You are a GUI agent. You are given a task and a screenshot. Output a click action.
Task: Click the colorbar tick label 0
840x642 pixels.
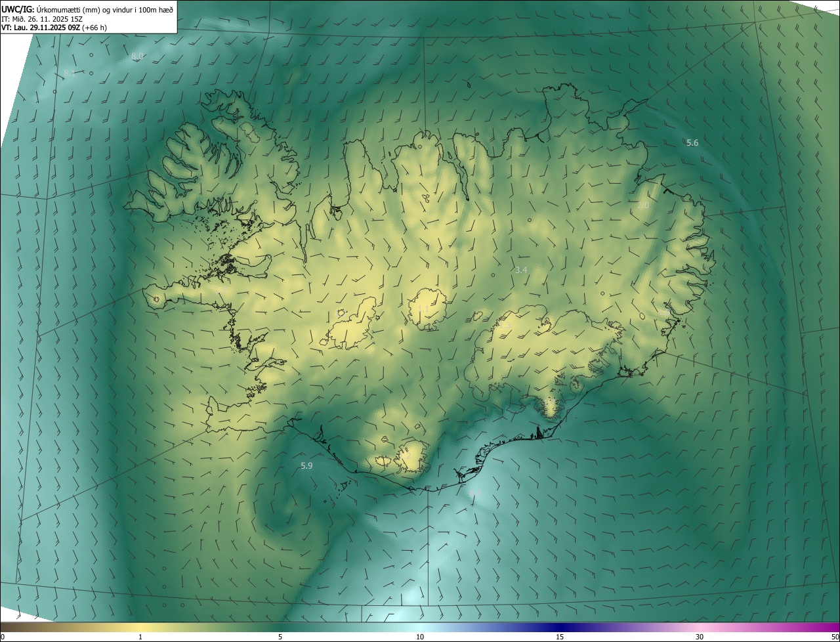click(3, 637)
